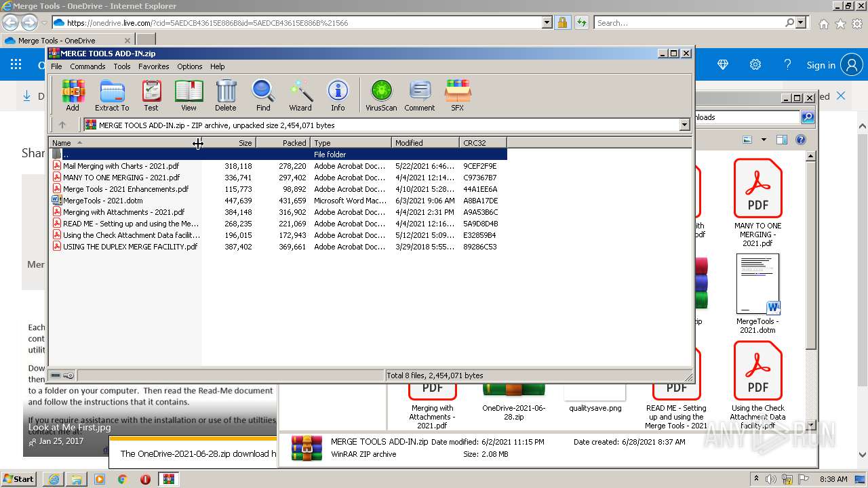Image resolution: width=868 pixels, height=488 pixels.
Task: Open the WinRAR Tools menu
Action: pyautogui.click(x=122, y=66)
